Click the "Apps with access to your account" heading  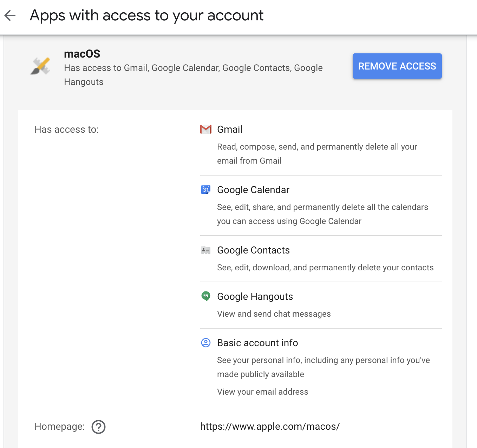coord(146,15)
